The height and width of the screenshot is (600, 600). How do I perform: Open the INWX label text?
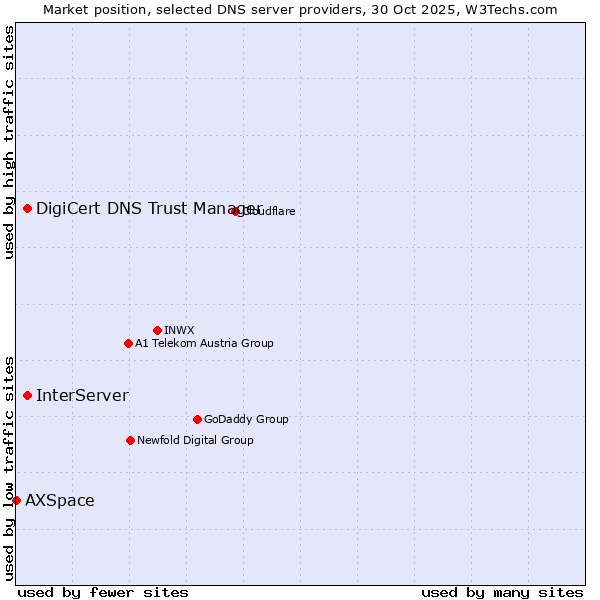point(179,330)
